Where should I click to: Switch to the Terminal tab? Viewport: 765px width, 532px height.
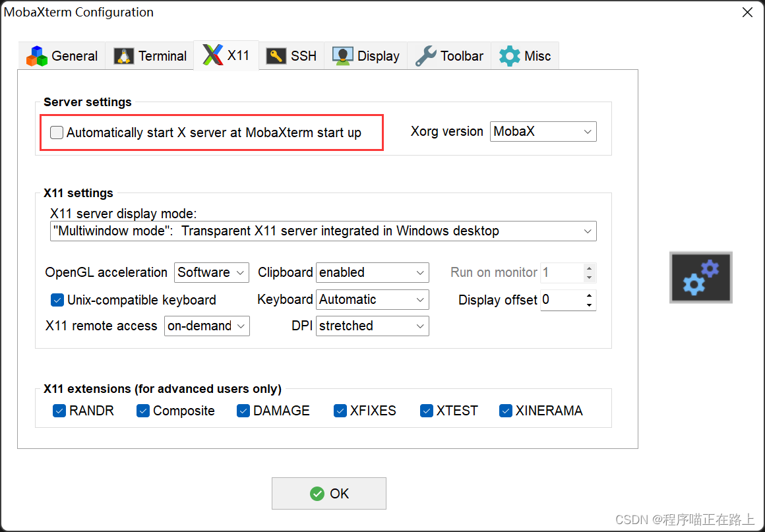click(x=150, y=56)
